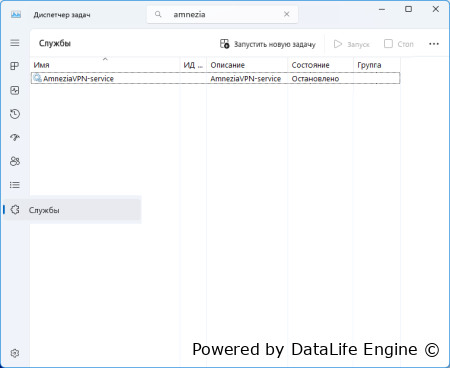
Task: Clear the amnezia search text
Action: coord(286,14)
